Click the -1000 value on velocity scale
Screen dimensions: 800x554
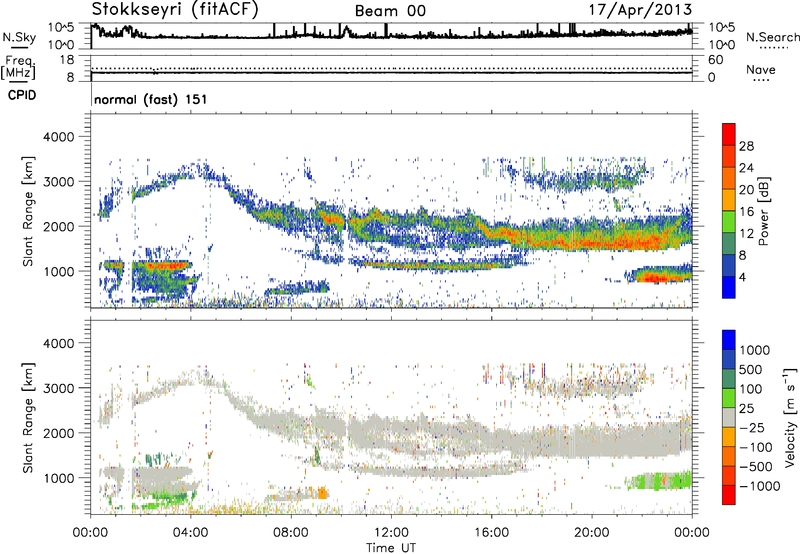[x=759, y=486]
